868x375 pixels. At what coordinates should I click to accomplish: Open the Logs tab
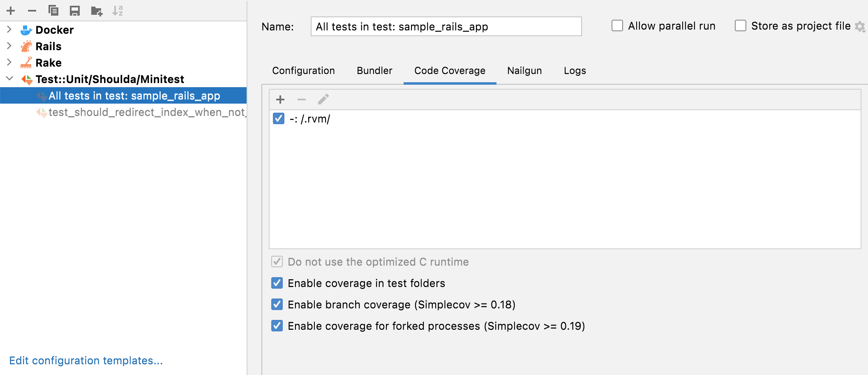[574, 70]
